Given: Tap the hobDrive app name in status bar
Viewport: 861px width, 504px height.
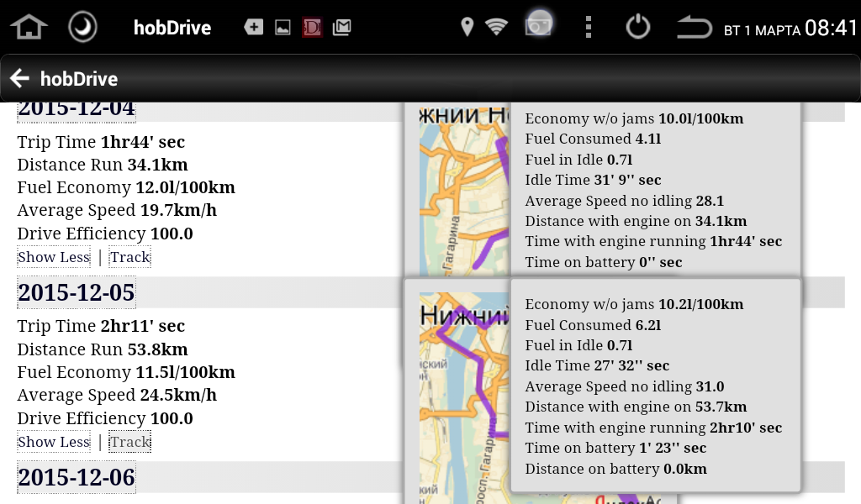Looking at the screenshot, I should (172, 28).
